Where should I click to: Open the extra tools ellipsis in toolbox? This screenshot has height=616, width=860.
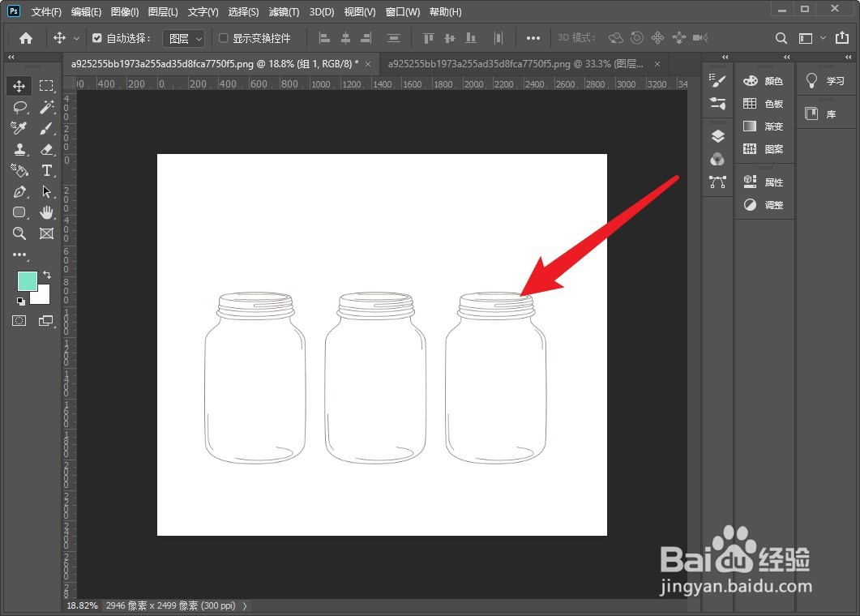click(19, 255)
